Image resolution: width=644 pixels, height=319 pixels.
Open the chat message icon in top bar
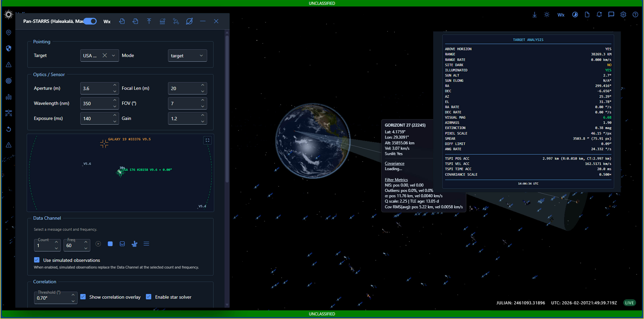[611, 15]
